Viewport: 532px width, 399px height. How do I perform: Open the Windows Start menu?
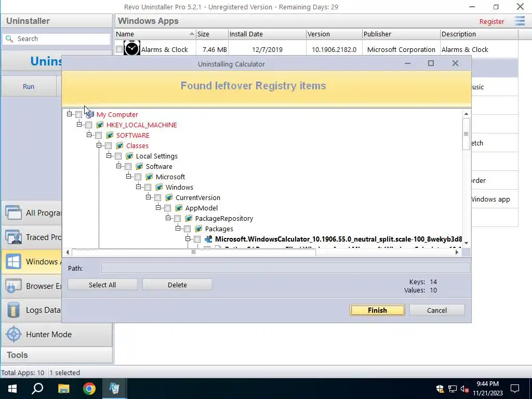coord(12,389)
